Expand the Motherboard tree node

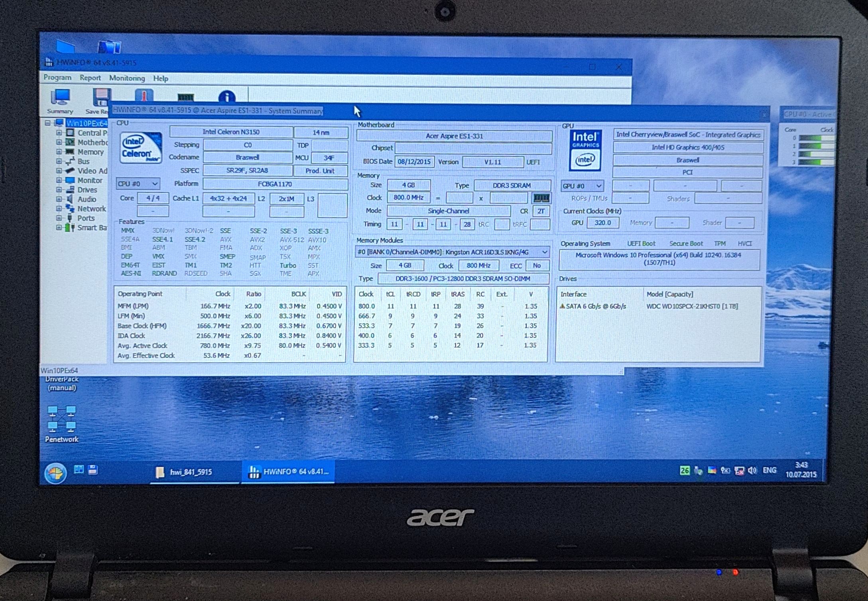tap(59, 142)
